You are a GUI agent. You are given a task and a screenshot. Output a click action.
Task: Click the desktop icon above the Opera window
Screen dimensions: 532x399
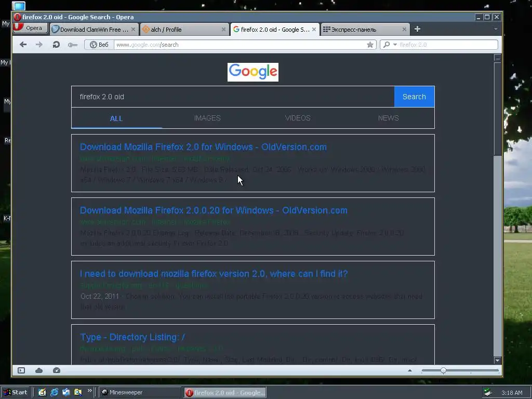(x=19, y=6)
